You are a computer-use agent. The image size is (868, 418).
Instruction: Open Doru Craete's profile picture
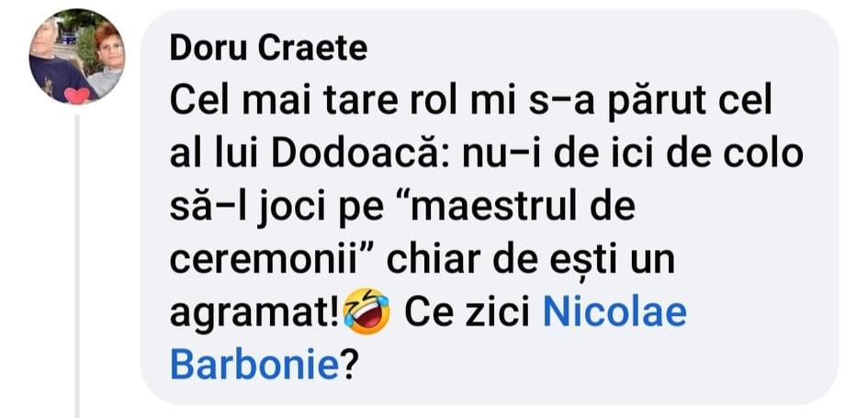77,56
